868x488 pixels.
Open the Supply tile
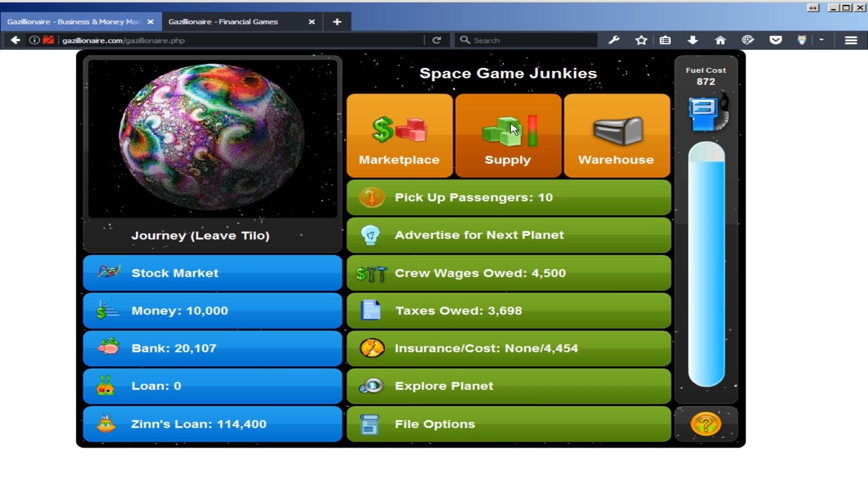tap(508, 136)
